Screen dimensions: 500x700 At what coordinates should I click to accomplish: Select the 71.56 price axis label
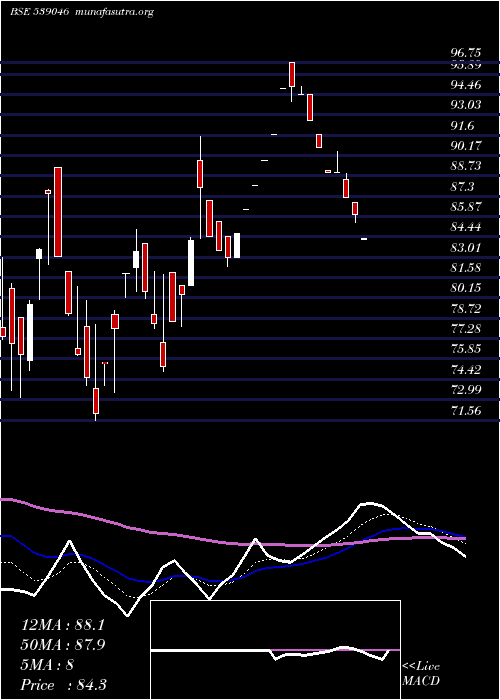pos(466,411)
